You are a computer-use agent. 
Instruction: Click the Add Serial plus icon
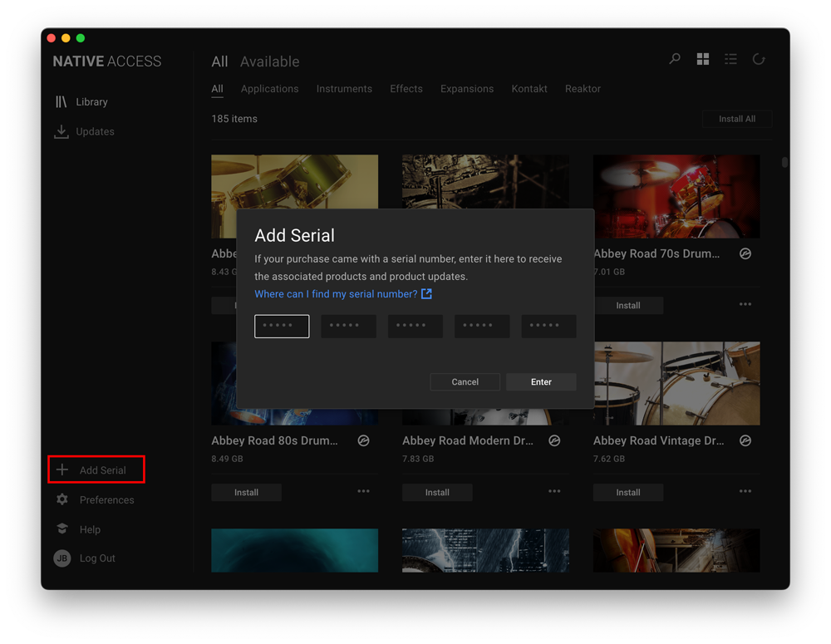(62, 469)
